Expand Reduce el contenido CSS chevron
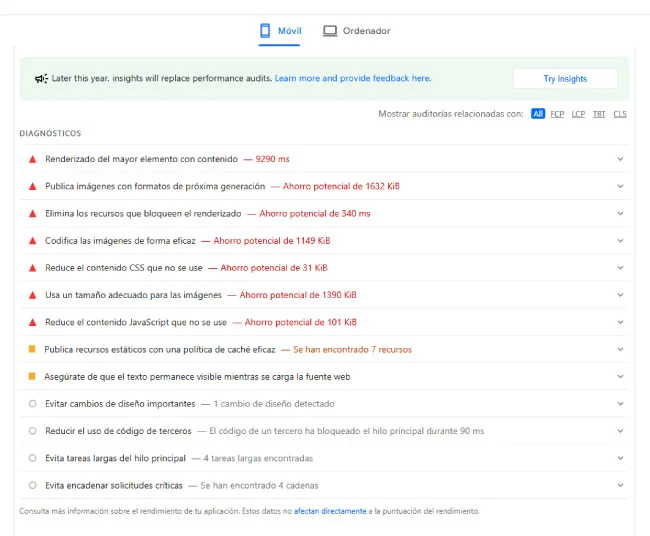 (x=620, y=268)
